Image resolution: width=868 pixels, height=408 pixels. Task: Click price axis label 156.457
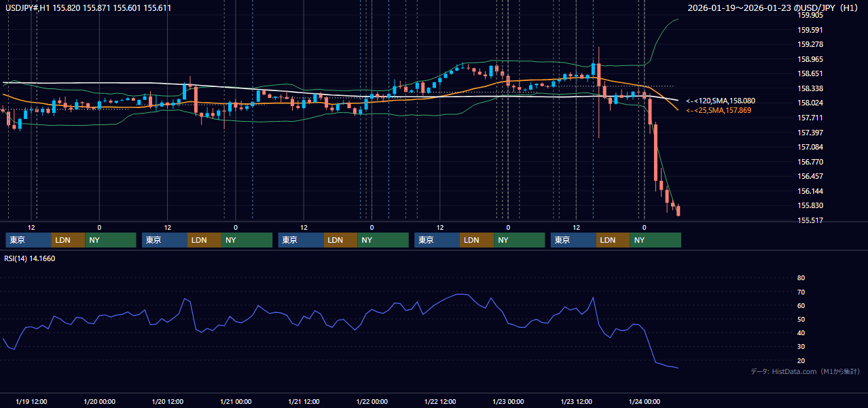click(810, 176)
